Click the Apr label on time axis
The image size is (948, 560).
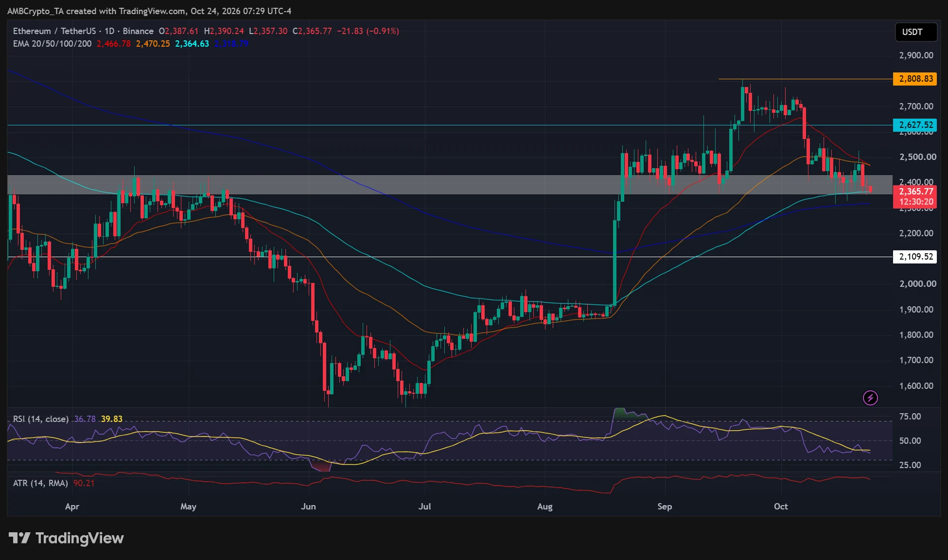point(72,507)
